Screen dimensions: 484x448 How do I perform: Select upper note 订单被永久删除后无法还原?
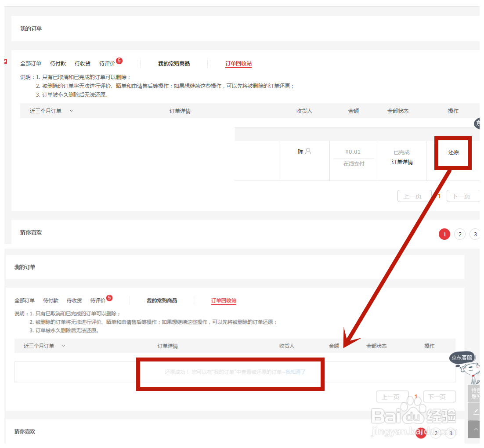pyautogui.click(x=75, y=95)
